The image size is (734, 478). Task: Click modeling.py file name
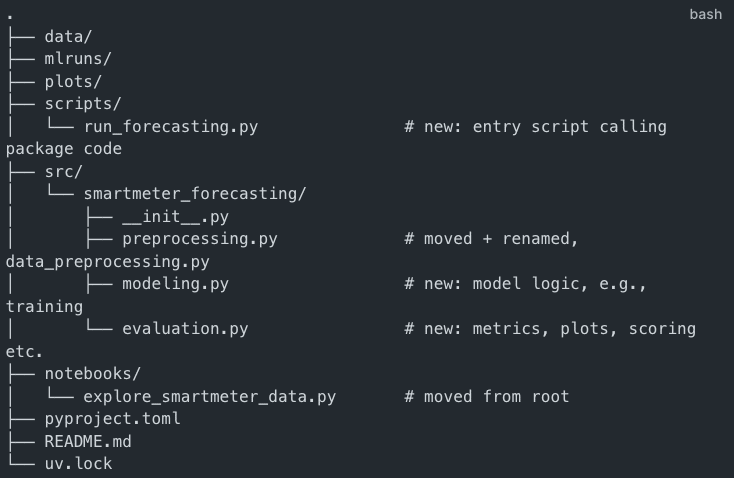coord(176,284)
